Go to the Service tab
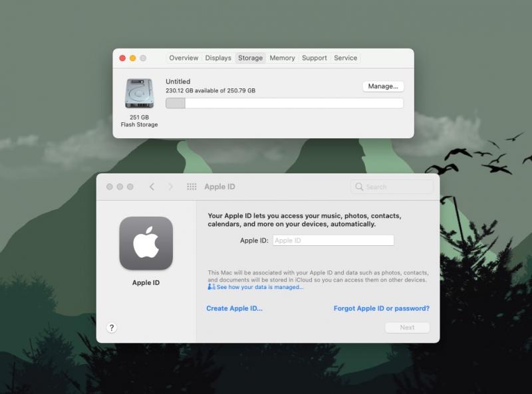The height and width of the screenshot is (394, 532). 345,58
